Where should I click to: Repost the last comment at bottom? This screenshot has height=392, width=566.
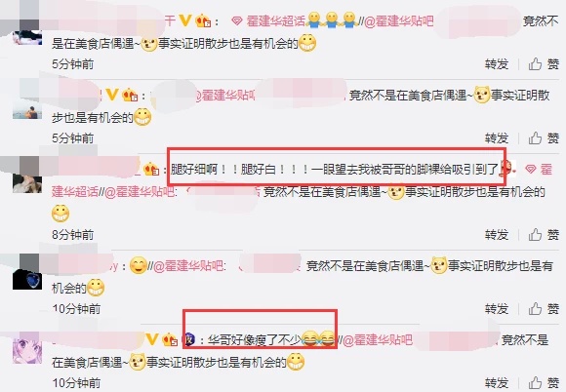tap(497, 383)
